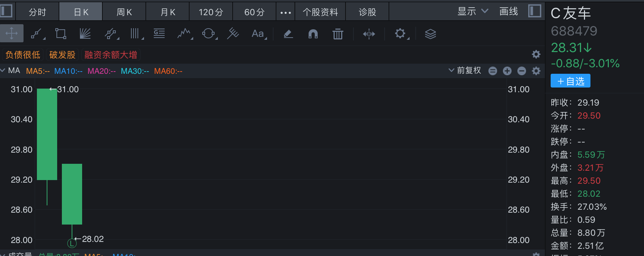Collapse the MA indicator row chevron

pyautogui.click(x=3, y=70)
